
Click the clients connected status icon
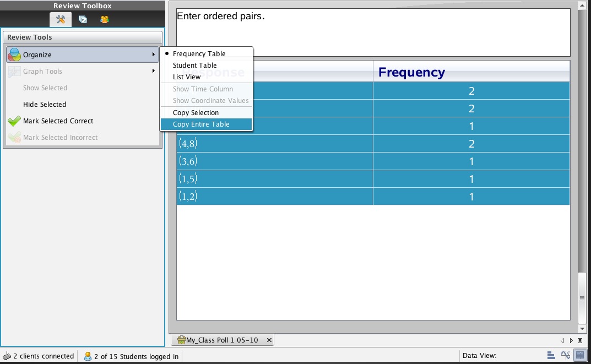7,356
